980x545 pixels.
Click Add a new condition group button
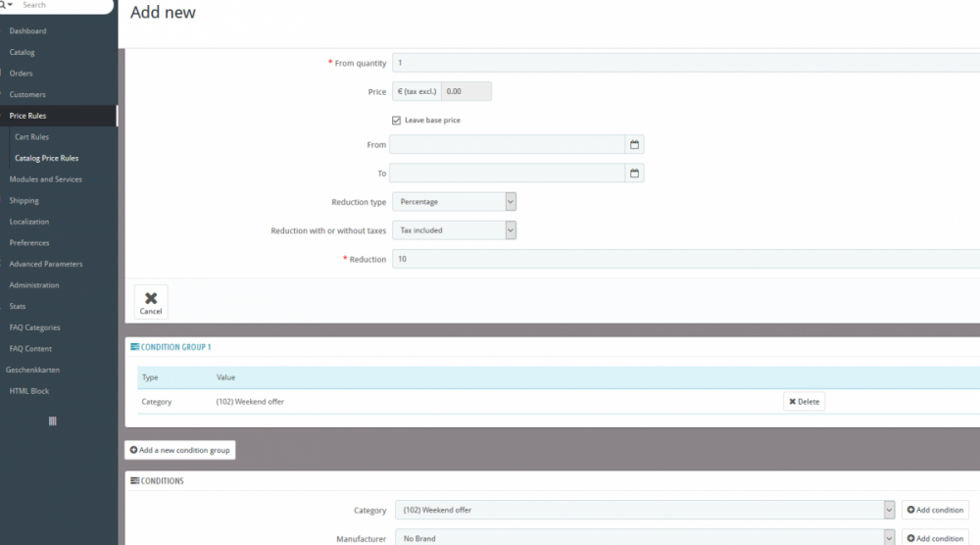pos(180,450)
